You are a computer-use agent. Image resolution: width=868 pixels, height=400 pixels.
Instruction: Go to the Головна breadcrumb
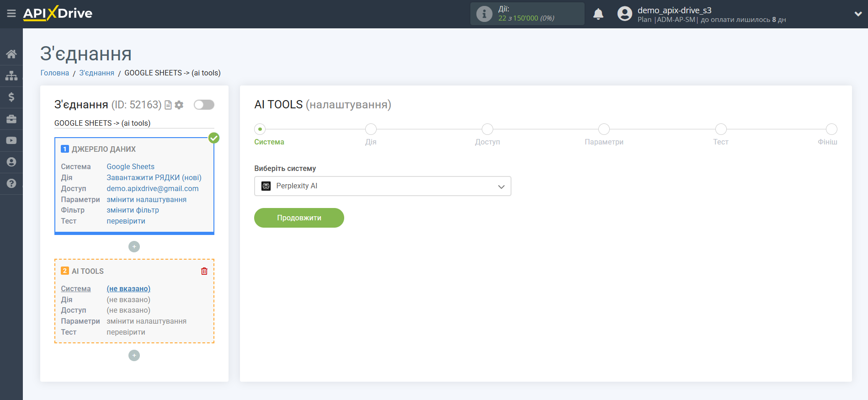(x=55, y=73)
